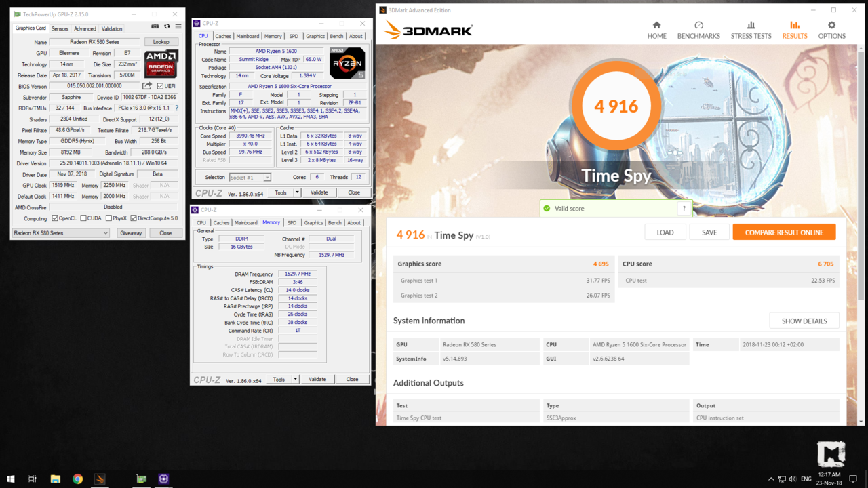Click the ENG language indicator
This screenshot has width=868, height=488.
806,479
